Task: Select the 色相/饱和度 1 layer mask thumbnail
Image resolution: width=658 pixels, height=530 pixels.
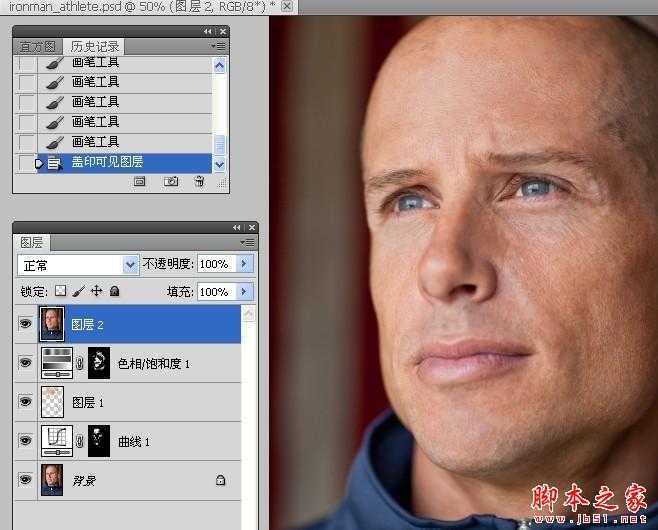Action: tap(99, 363)
